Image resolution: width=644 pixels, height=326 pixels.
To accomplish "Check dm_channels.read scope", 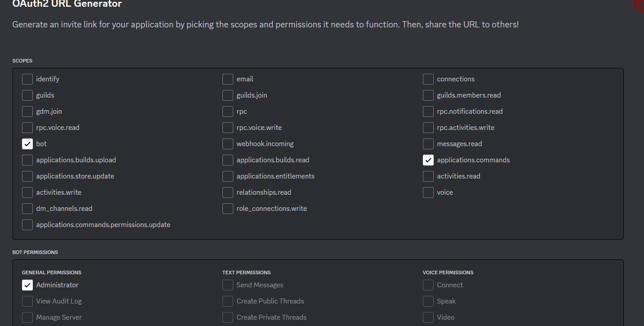I will 27,209.
